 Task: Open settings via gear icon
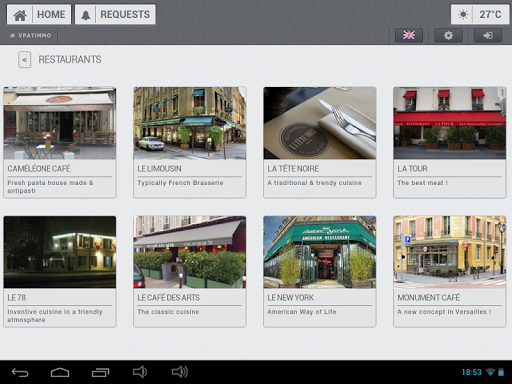pos(448,35)
